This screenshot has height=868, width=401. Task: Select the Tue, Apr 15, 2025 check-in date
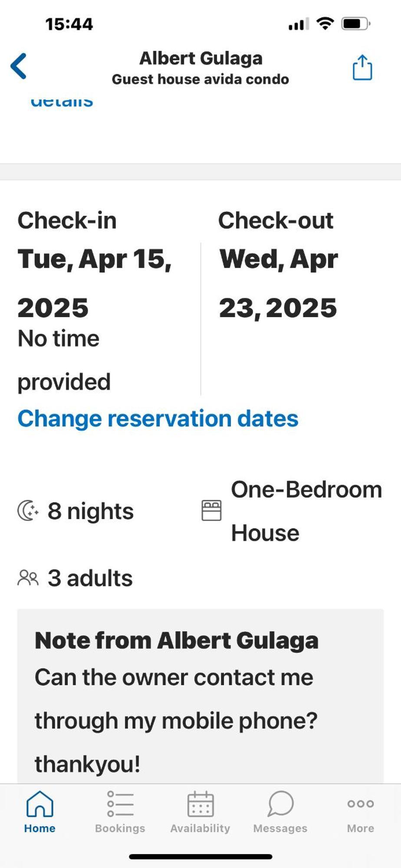tap(95, 283)
